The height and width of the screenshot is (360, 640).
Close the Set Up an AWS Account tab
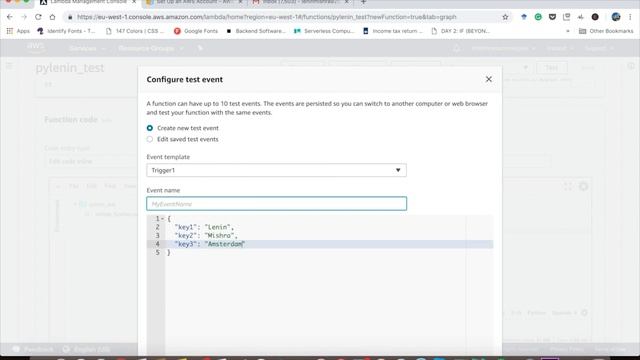[240, 2]
